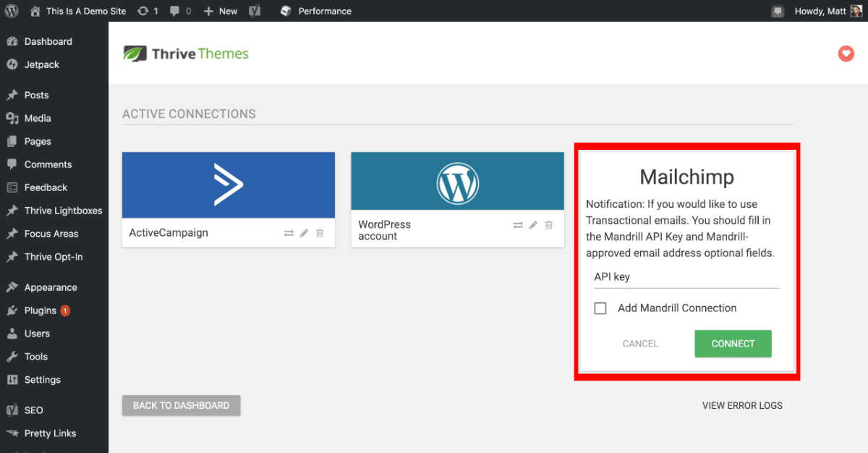Open the WordPress logo menu
The width and height of the screenshot is (868, 453).
[12, 11]
